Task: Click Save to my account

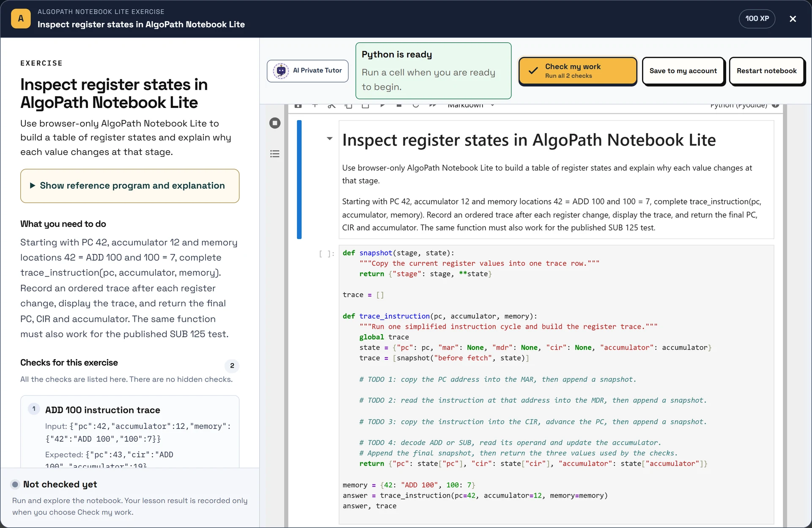Action: pos(683,71)
